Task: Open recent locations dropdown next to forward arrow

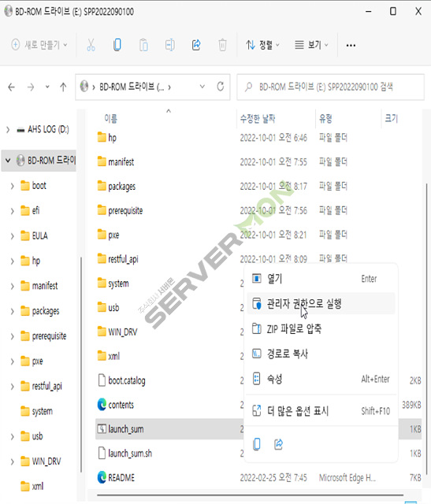Action: point(47,87)
